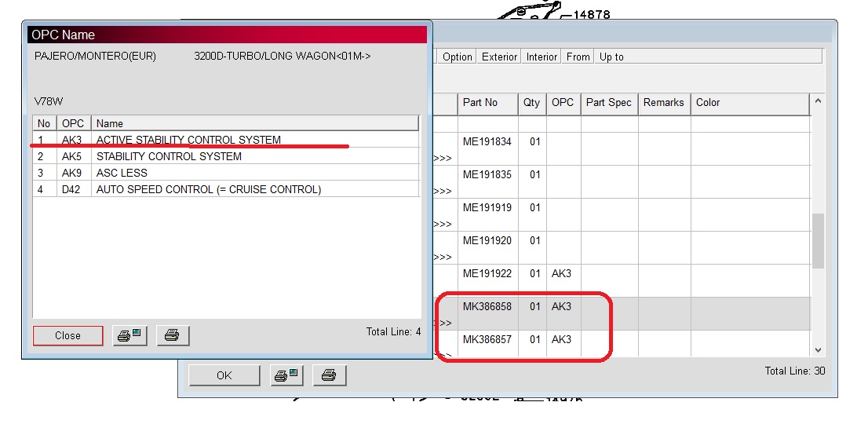Click the OPC Name dialog title bar
This screenshot has width=868, height=424.
[x=227, y=35]
